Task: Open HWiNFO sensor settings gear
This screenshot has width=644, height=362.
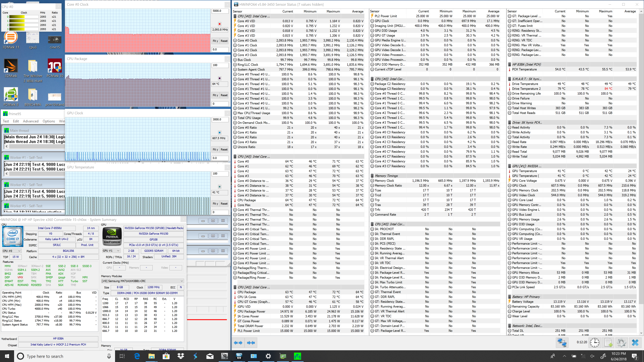Action: tap(621, 343)
